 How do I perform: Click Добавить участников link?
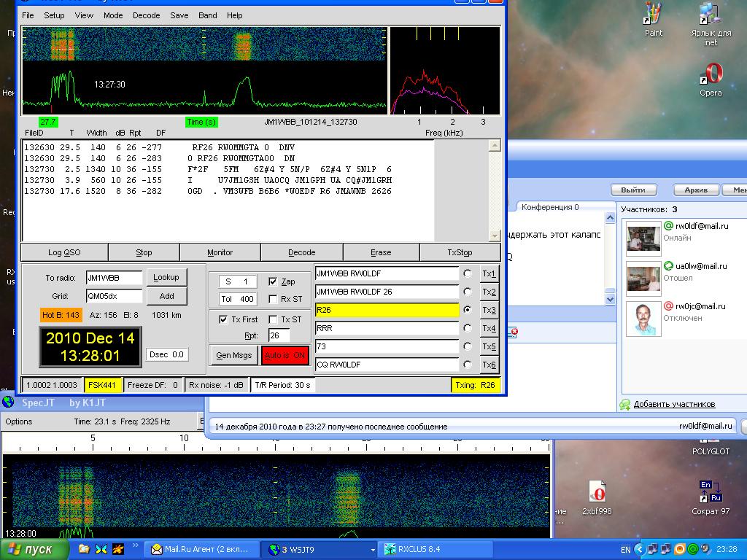(674, 404)
